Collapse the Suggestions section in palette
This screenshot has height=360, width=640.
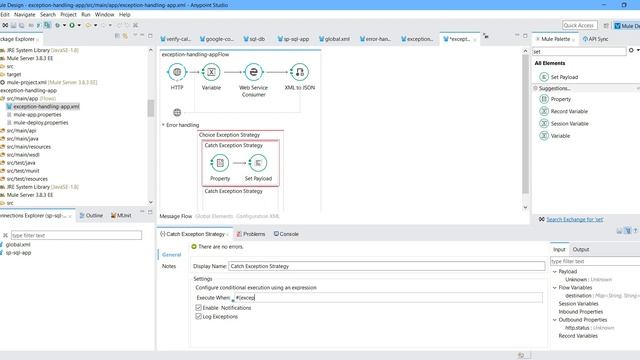pos(536,88)
